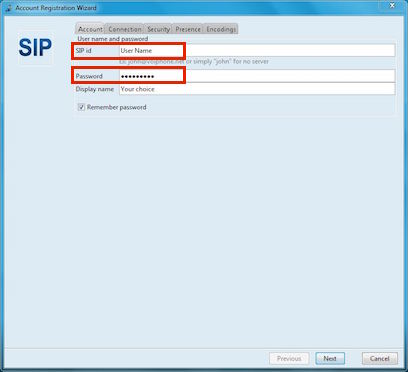408x372 pixels.
Task: Click the wizard title bar icon
Action: tap(9, 8)
